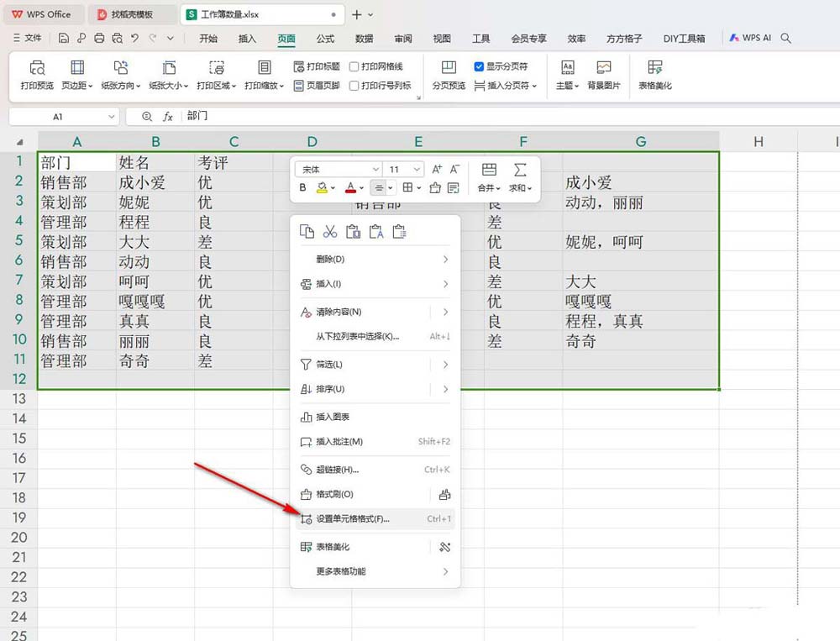Open the Insert Page Break (插入分页符) dropdown
Image resolution: width=840 pixels, height=641 pixels.
[505, 85]
